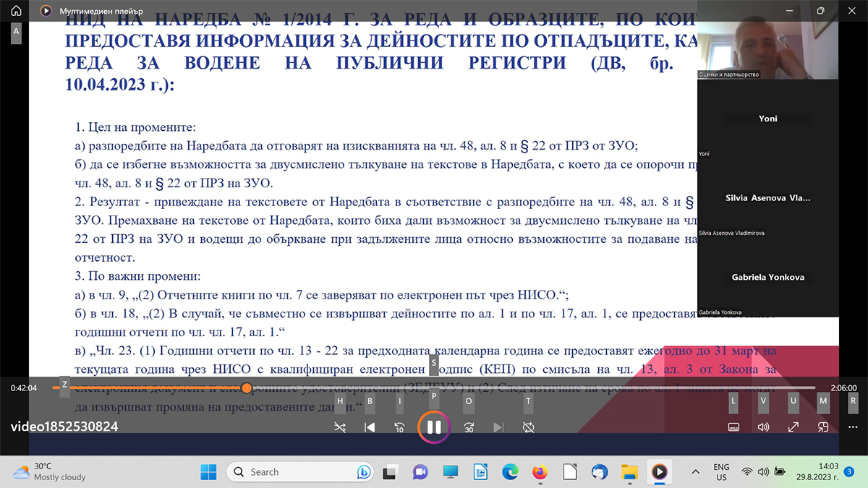Open ENG US language switcher
The width and height of the screenshot is (868, 488).
pos(721,472)
